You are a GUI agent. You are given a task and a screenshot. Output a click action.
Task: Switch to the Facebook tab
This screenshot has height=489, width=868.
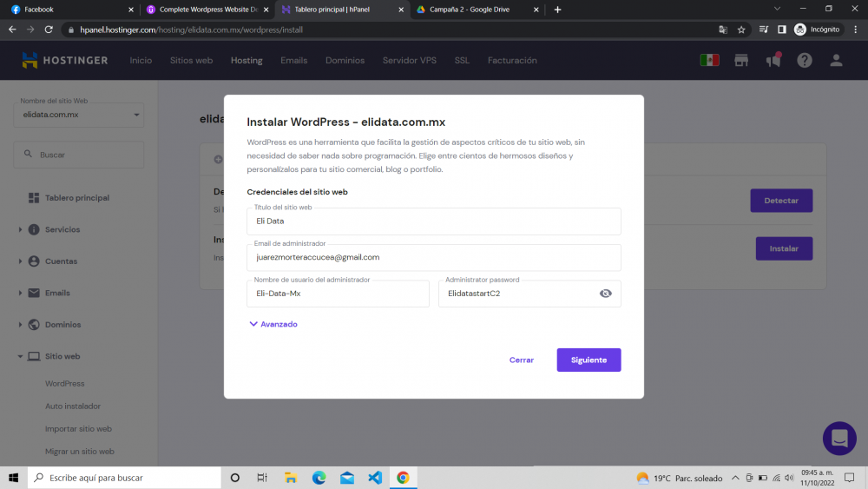click(x=72, y=10)
